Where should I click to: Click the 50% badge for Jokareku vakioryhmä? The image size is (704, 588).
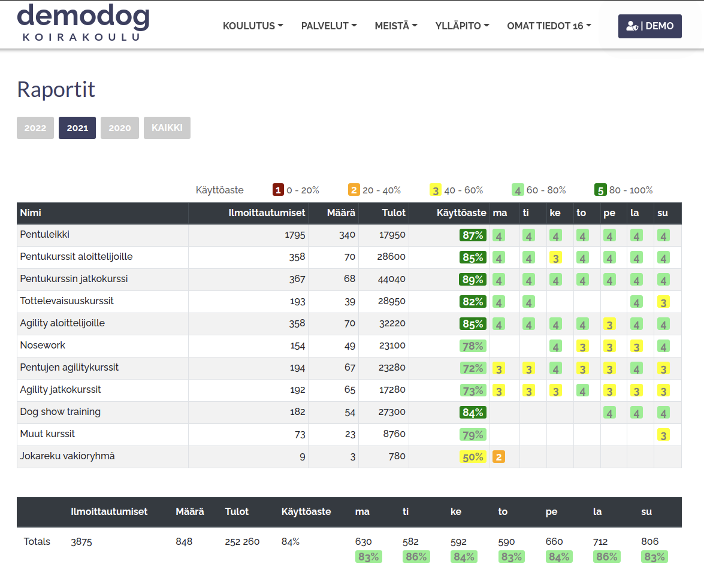point(473,457)
